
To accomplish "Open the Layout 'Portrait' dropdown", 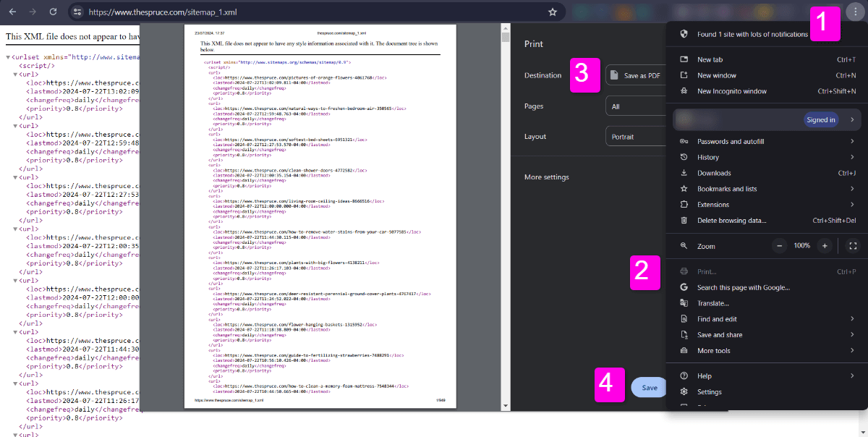I will [x=637, y=137].
